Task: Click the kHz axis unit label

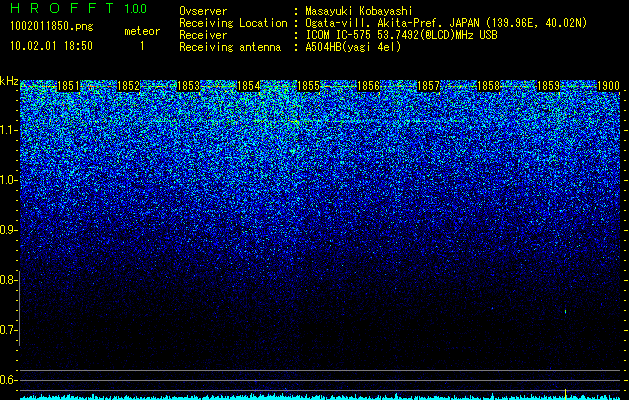Action: pos(9,81)
